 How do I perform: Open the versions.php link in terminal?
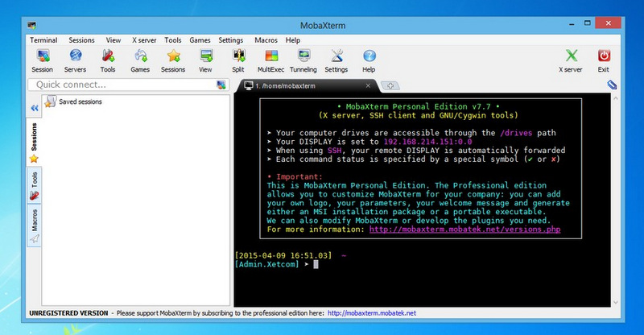pyautogui.click(x=465, y=230)
